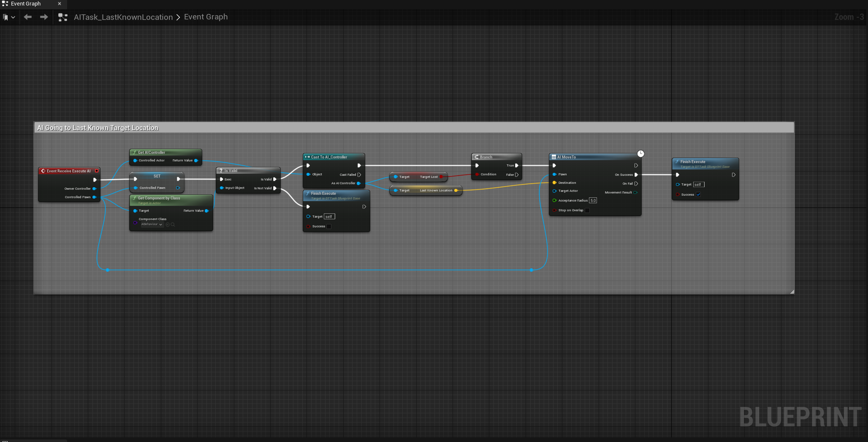Click the Event Graph tab's graph icon

(5, 4)
